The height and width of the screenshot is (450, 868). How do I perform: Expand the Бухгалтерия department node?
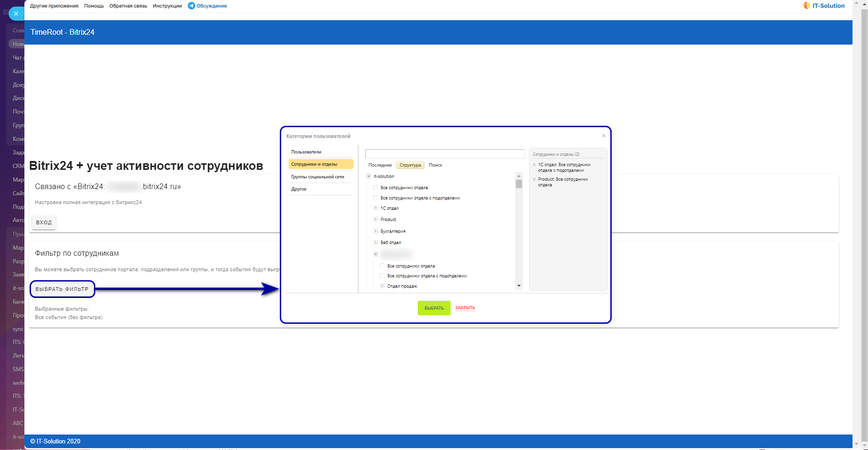[x=376, y=231]
